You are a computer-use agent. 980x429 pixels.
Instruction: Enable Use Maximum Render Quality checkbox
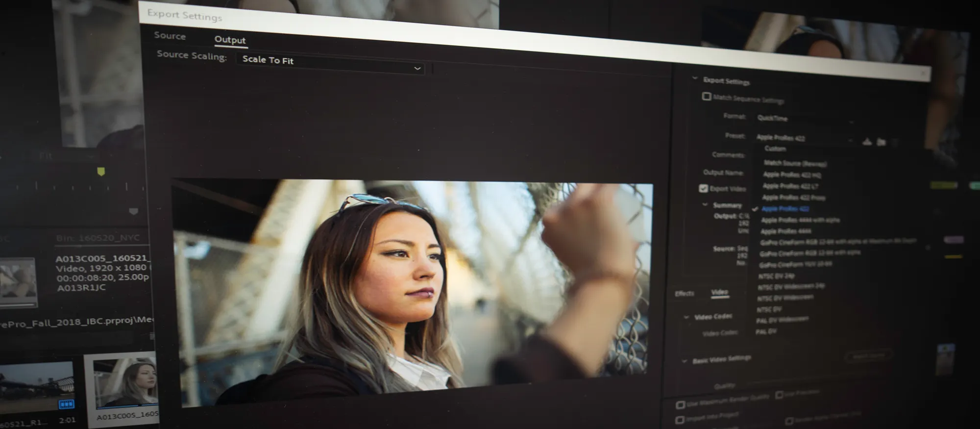[680, 404]
